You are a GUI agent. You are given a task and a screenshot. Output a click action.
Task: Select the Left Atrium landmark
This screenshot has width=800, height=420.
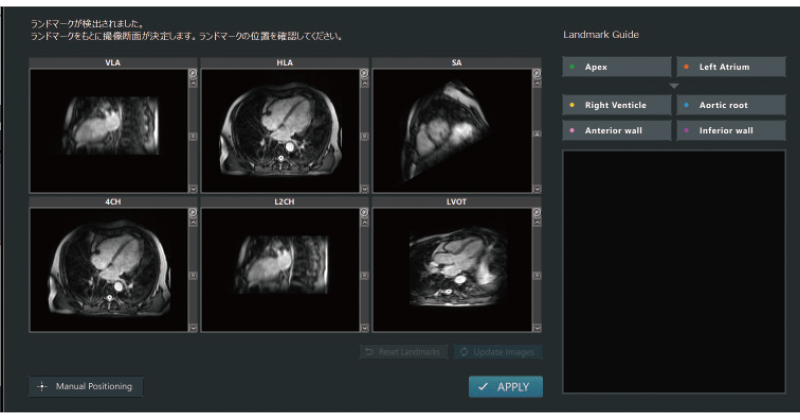(730, 67)
